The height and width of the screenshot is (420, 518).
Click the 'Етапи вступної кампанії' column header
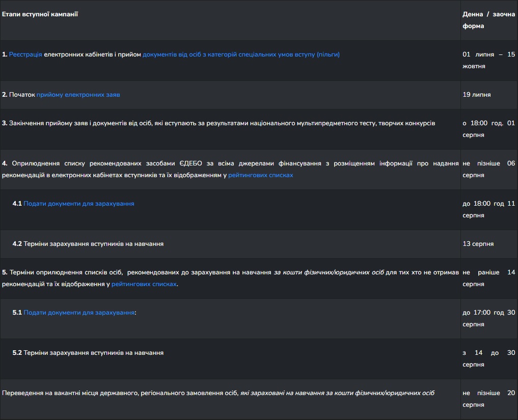tap(40, 14)
